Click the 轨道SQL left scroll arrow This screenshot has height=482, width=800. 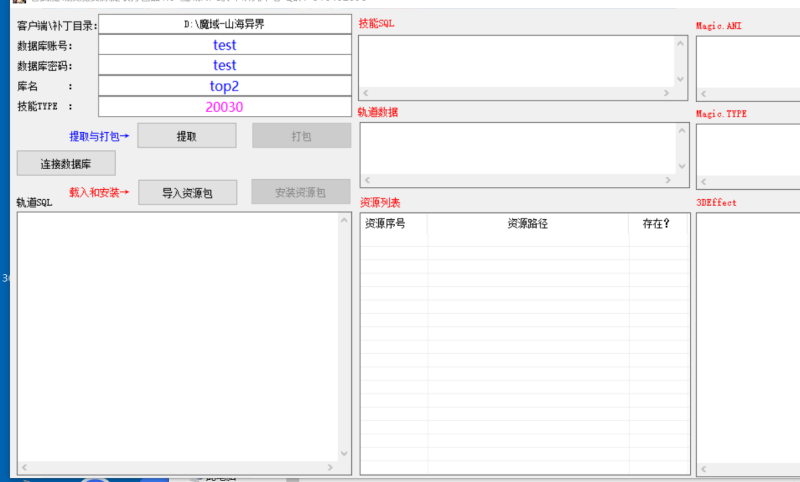[24, 467]
